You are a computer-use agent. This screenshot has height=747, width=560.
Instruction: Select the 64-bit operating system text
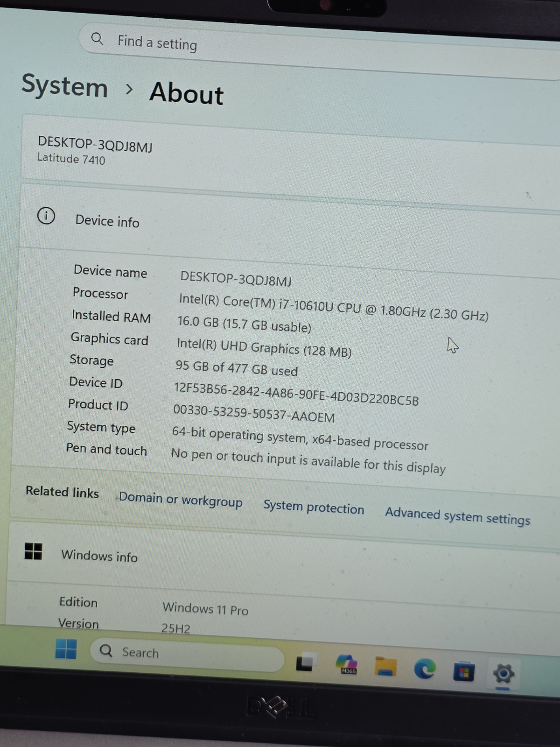[x=300, y=438]
